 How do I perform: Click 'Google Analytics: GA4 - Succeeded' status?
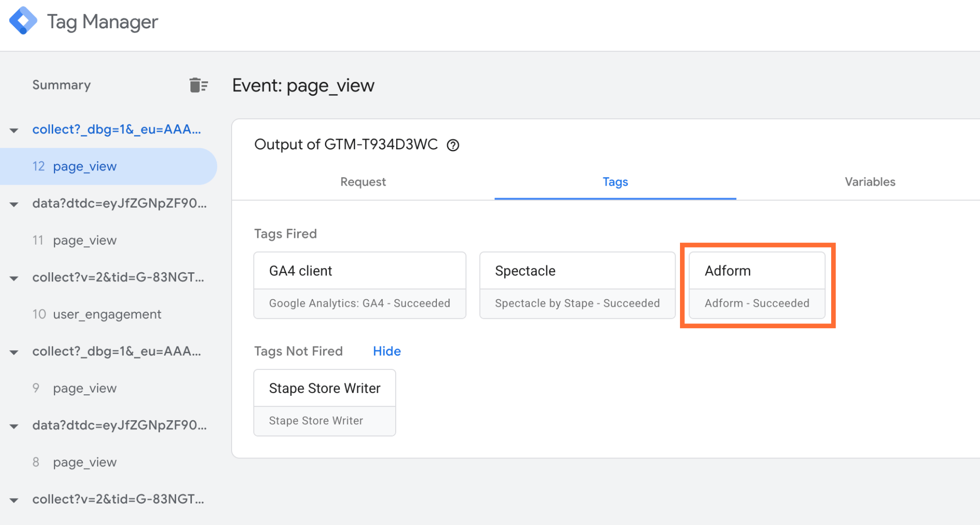tap(359, 303)
